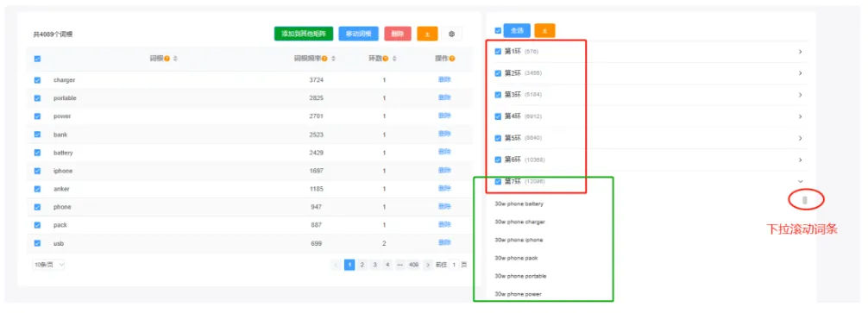Uncheck the 第4环 checkbox
868x313 pixels.
(498, 116)
